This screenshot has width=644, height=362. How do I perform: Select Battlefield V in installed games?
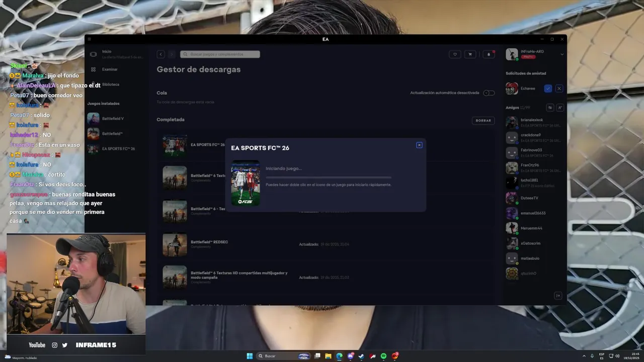coord(116,119)
